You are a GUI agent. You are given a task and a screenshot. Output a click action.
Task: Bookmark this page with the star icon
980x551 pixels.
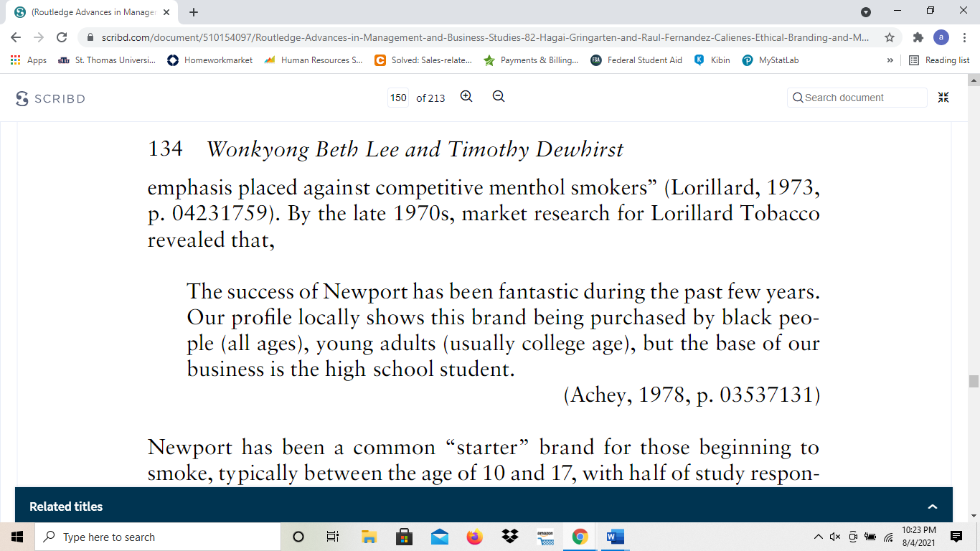click(890, 37)
